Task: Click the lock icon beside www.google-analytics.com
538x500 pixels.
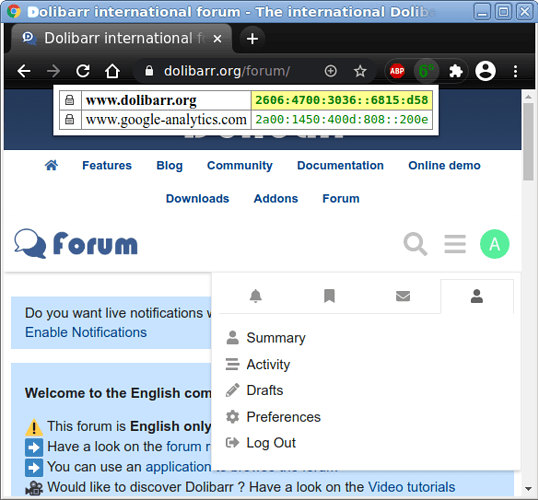Action: point(70,119)
